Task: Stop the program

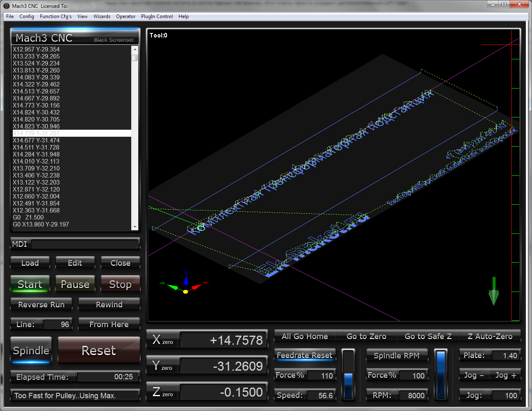Action: pos(121,284)
